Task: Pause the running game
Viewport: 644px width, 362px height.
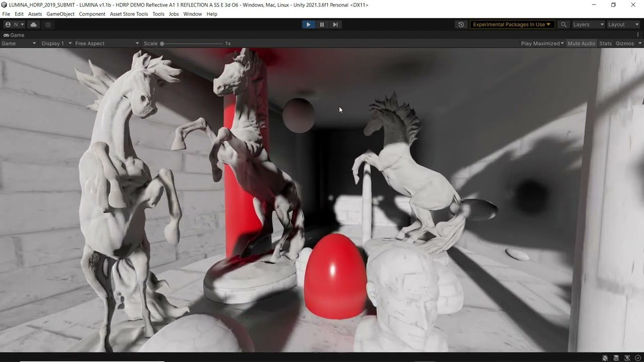Action: pyautogui.click(x=322, y=25)
